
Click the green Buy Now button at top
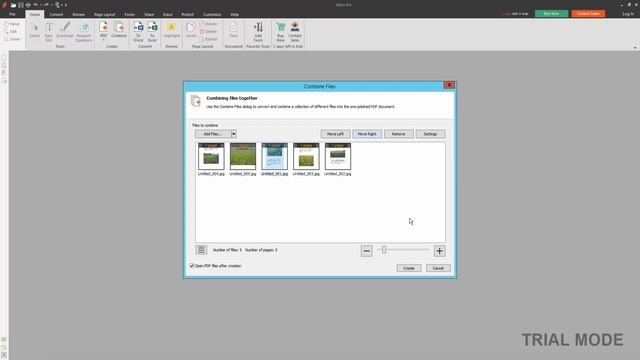[551, 13]
